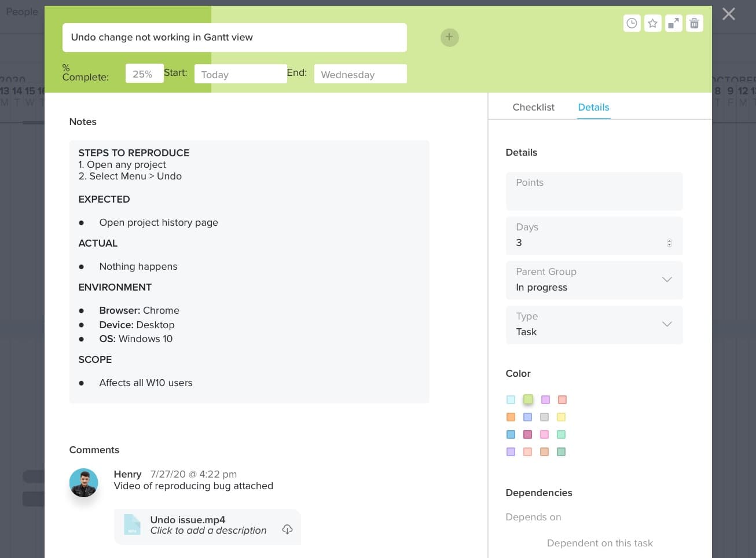
Task: Add an assignee with the plus icon
Action: [449, 37]
